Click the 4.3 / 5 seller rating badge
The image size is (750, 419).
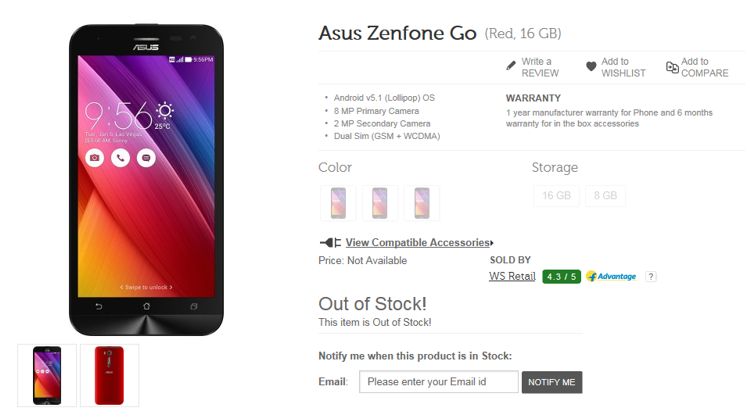561,276
